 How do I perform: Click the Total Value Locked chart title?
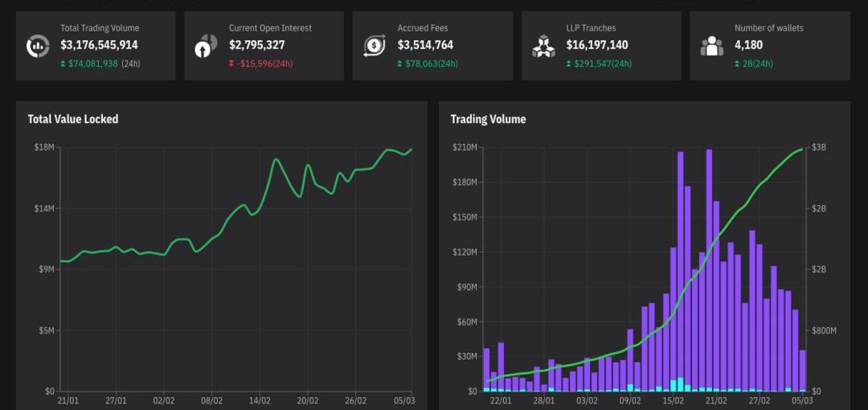click(x=73, y=119)
